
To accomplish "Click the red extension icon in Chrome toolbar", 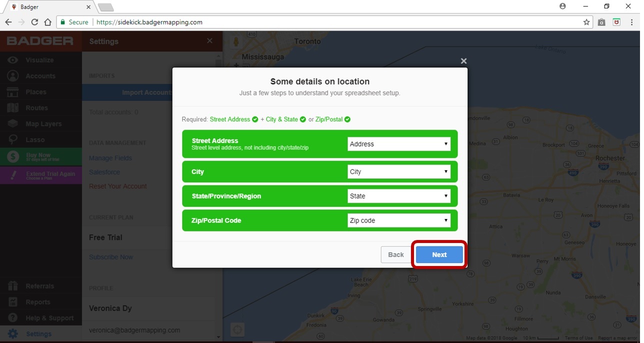I will 616,22.
